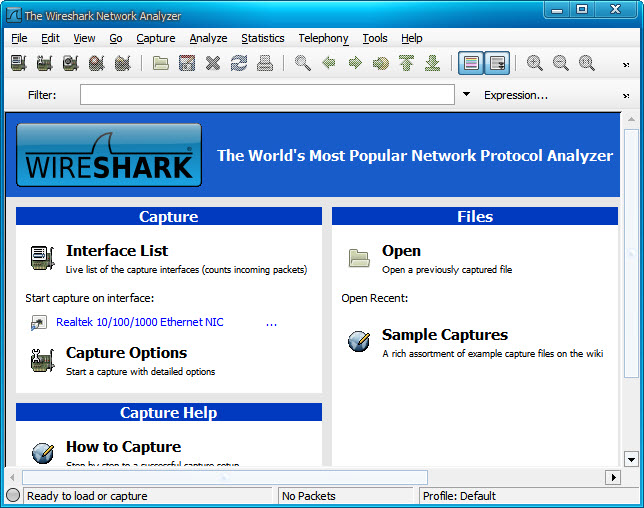644x508 pixels.
Task: Toggle packet colorize toolbar button
Action: [470, 64]
